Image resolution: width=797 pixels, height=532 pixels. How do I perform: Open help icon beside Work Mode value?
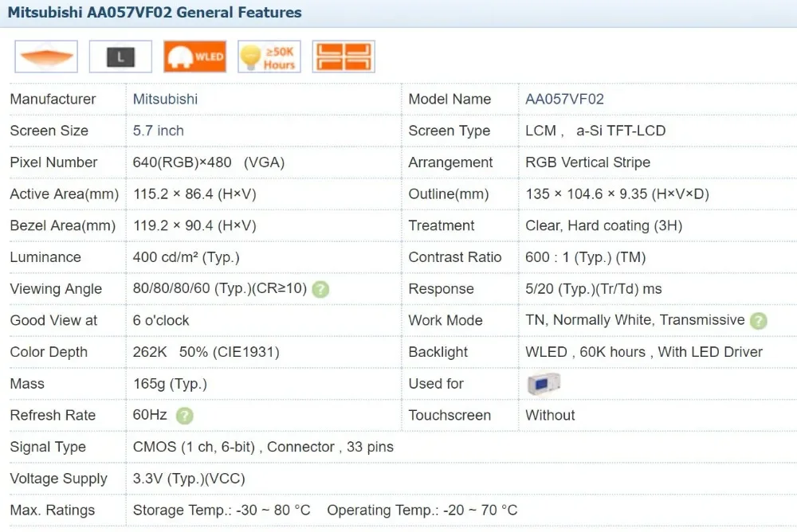tap(759, 321)
